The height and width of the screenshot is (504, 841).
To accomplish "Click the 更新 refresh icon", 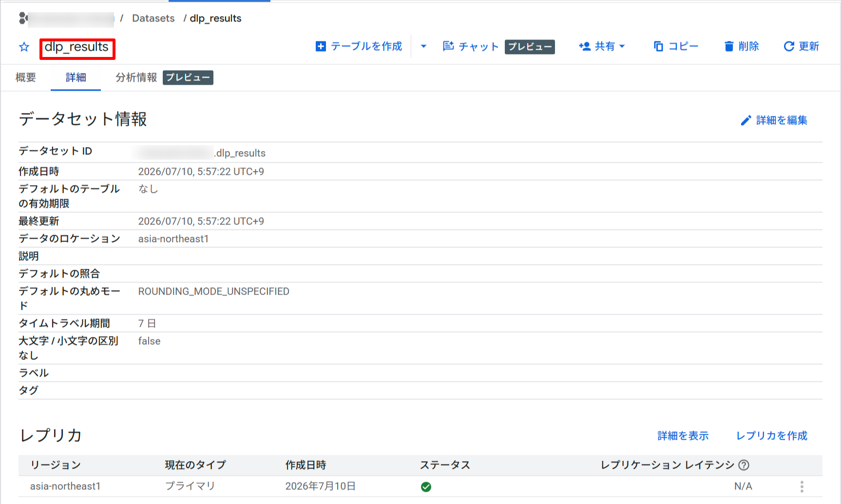I will point(789,46).
